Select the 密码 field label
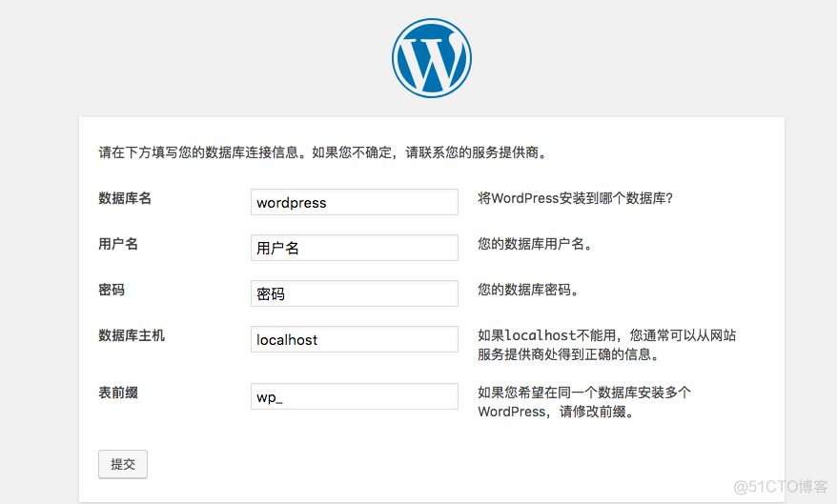Screen dimensions: 837x504 (112, 291)
